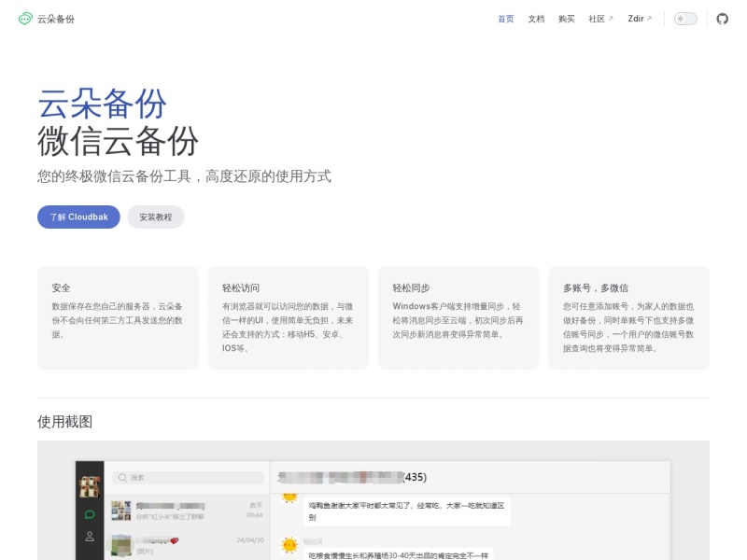Click the 云朵备份 cloud logo icon
The image size is (747, 560).
(x=25, y=19)
